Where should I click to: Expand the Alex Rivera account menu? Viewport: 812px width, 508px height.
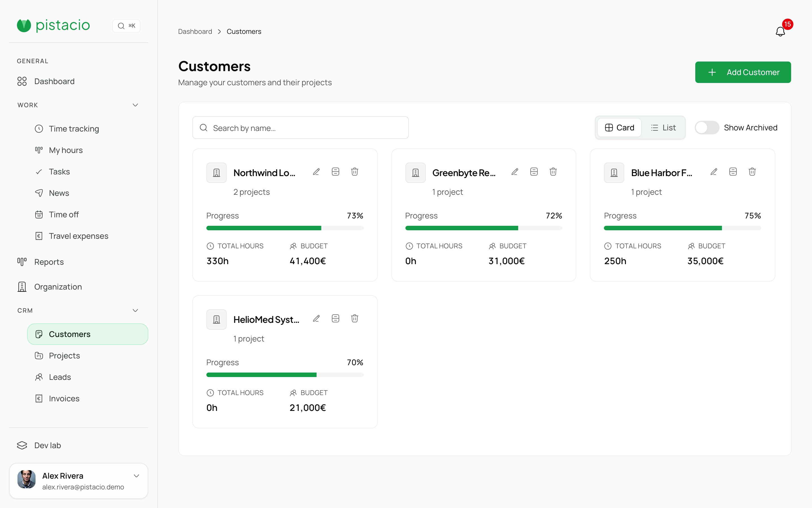tap(136, 476)
